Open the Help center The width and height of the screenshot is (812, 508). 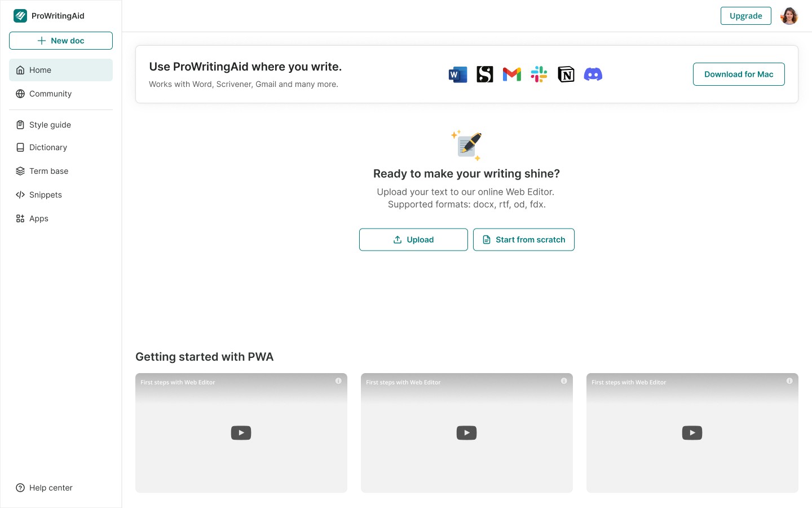coord(61,488)
